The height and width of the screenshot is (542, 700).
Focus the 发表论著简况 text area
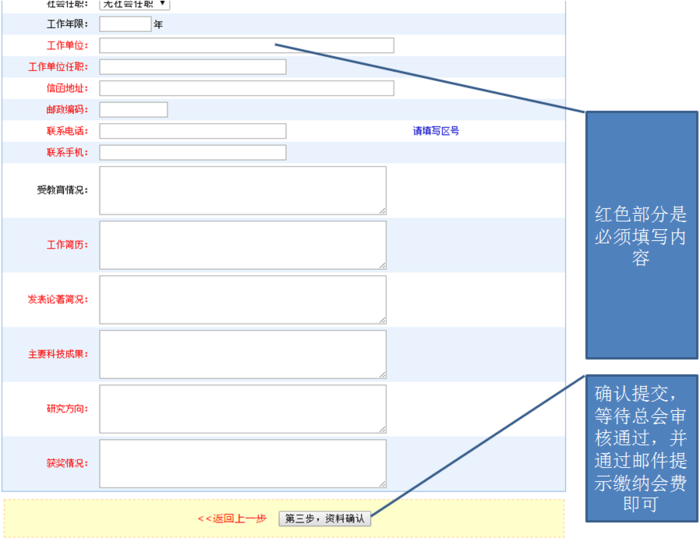point(243,300)
